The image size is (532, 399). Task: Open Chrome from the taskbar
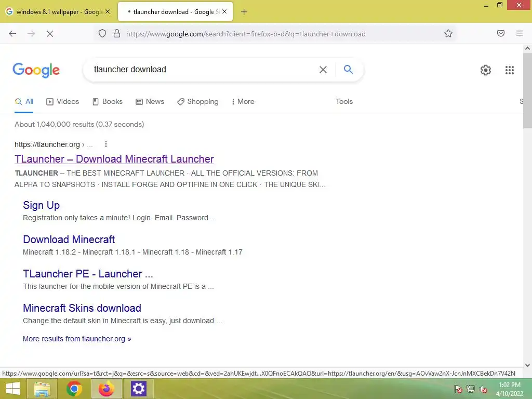[74, 389]
